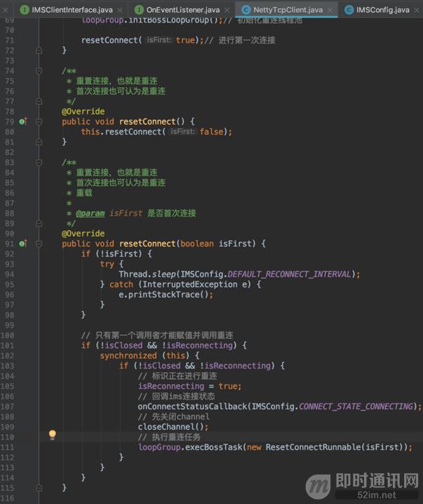Fold the method end marker at line 81
The image size is (423, 504).
click(39, 142)
